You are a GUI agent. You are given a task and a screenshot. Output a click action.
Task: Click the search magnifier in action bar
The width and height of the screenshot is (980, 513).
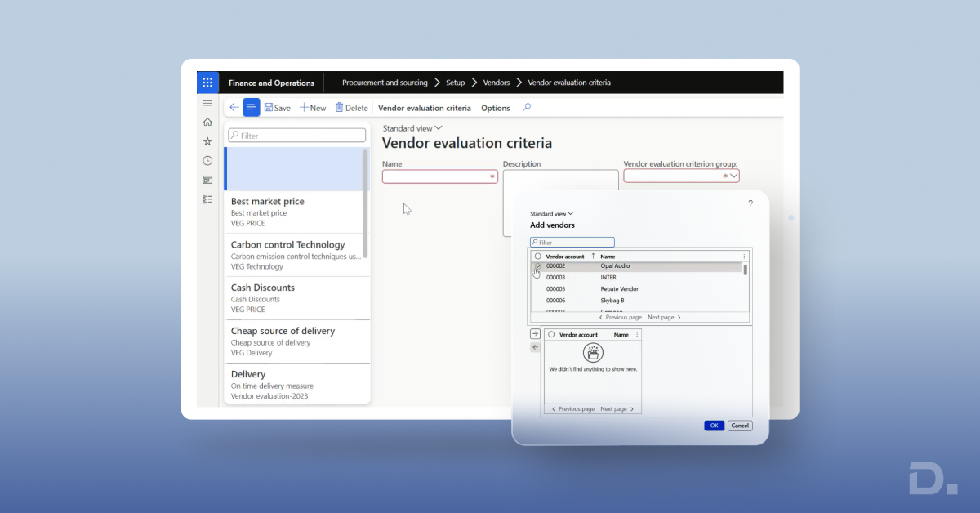pos(527,107)
